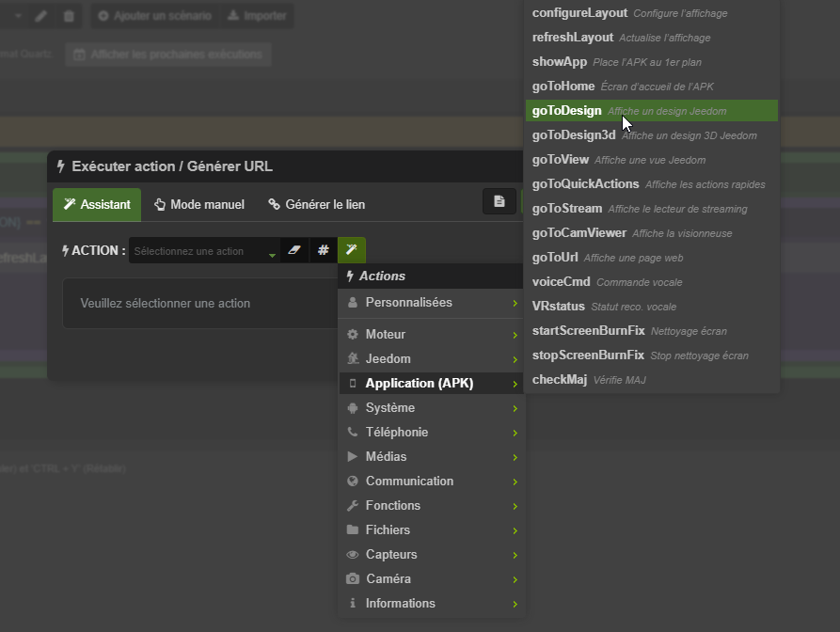Click Afficher les prochaines exécutions button
This screenshot has height=632, width=840.
coord(168,55)
